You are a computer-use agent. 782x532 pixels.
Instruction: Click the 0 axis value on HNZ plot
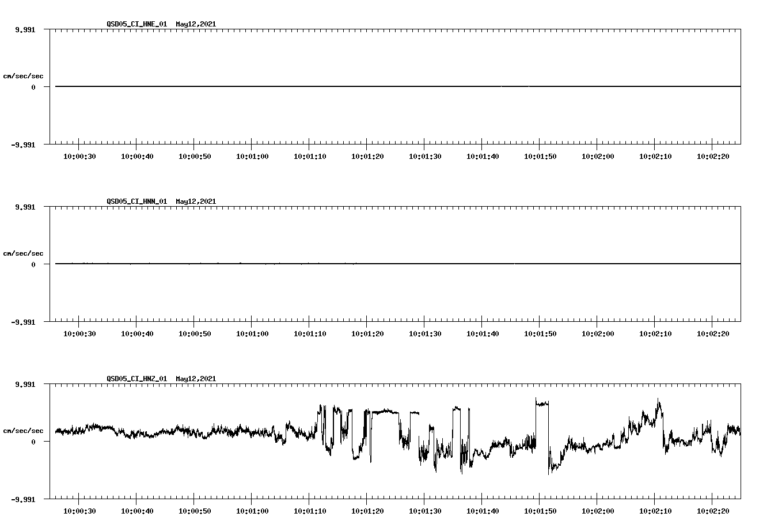(x=33, y=442)
